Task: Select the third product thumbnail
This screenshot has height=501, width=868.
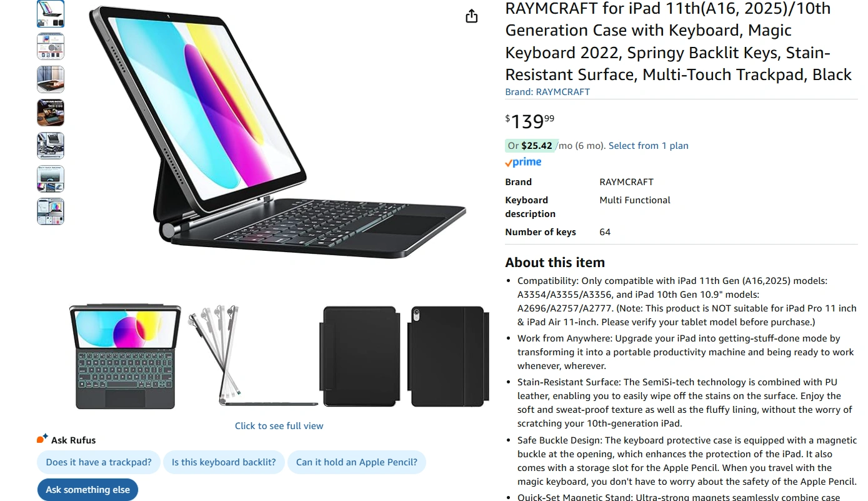Action: pos(51,79)
